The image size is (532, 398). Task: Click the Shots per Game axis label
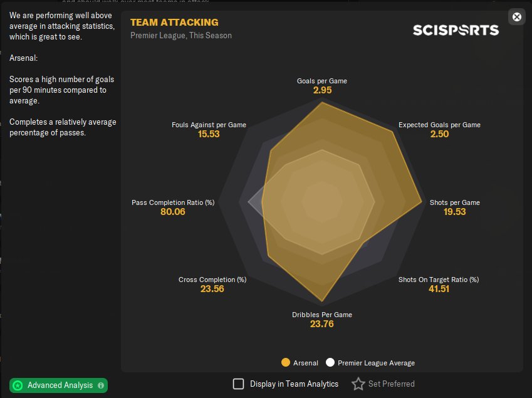[454, 202]
